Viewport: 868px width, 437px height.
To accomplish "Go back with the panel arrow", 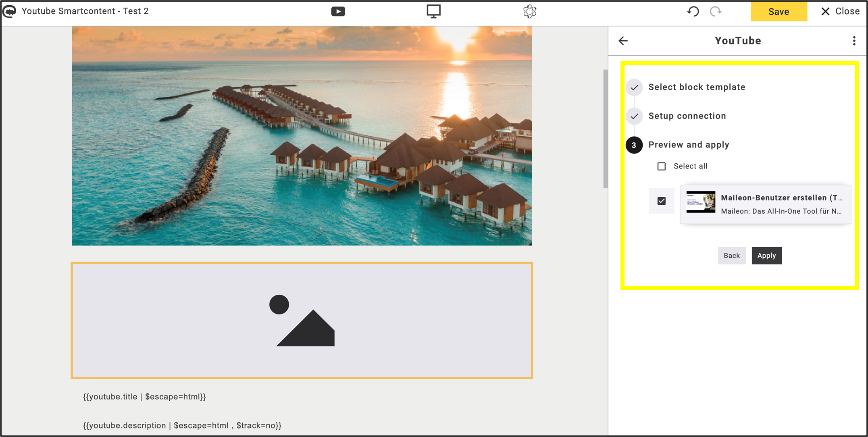I will [x=623, y=41].
